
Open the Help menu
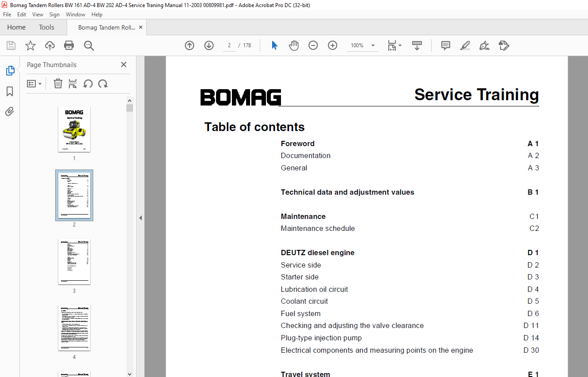pos(97,15)
